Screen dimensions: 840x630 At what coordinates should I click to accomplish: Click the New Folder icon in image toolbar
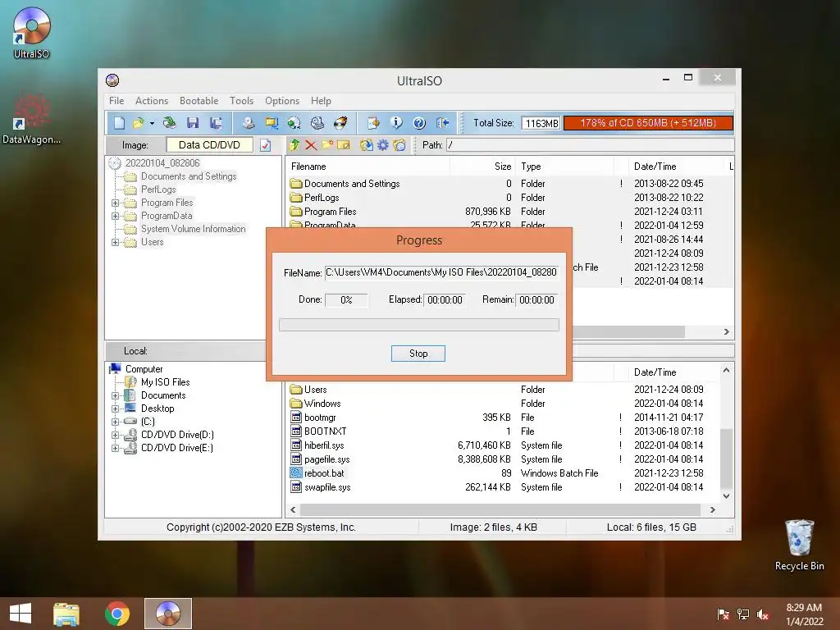pyautogui.click(x=326, y=145)
